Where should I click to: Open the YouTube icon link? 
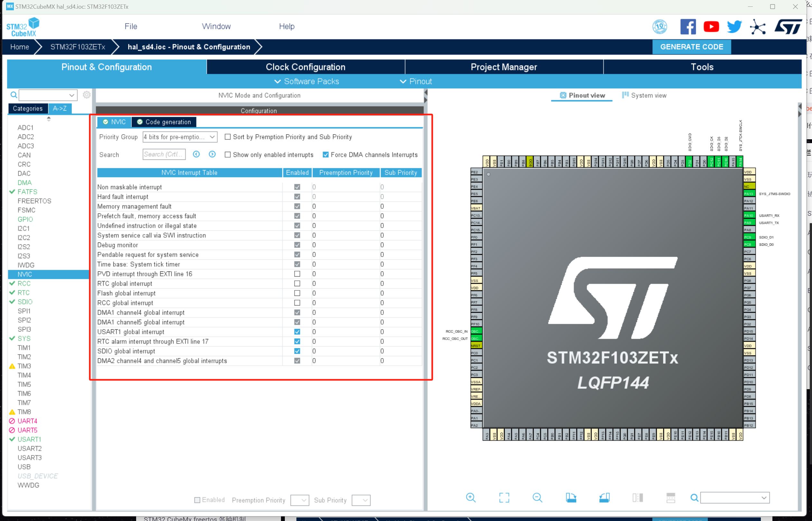[711, 27]
